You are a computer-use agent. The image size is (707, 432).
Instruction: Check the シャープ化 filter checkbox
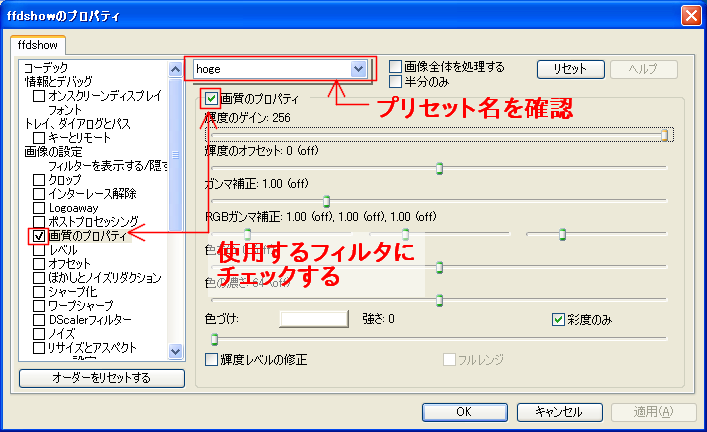39,292
